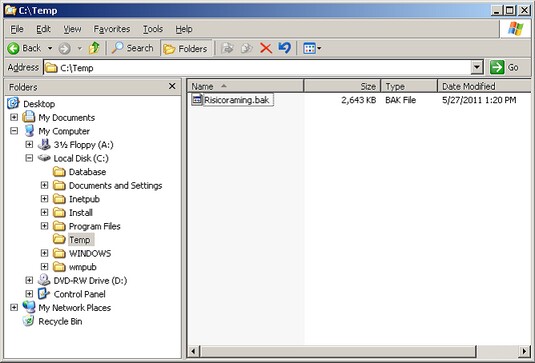
Task: Expand My Network Places node
Action: pyautogui.click(x=14, y=307)
